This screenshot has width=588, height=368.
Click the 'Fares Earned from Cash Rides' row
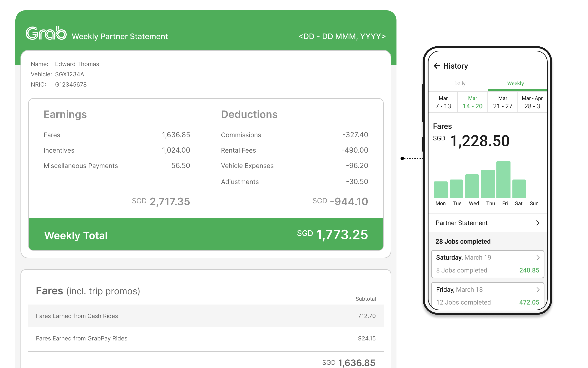(206, 316)
